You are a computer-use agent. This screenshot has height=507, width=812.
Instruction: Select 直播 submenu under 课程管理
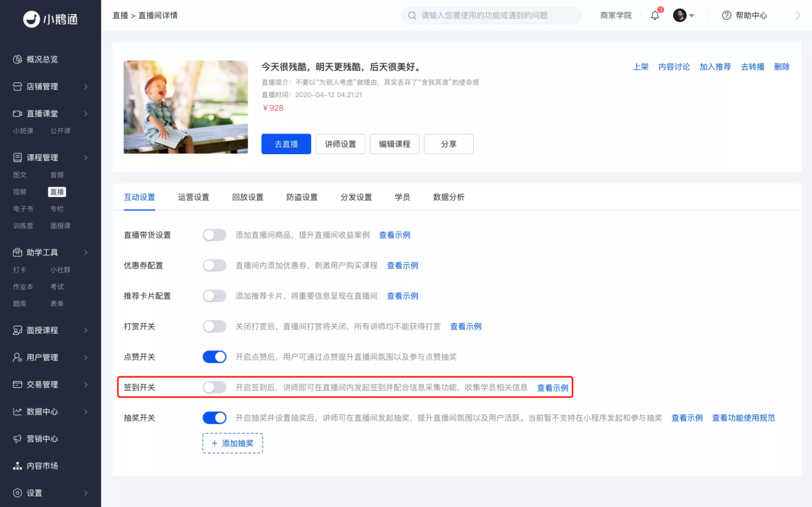pyautogui.click(x=57, y=192)
